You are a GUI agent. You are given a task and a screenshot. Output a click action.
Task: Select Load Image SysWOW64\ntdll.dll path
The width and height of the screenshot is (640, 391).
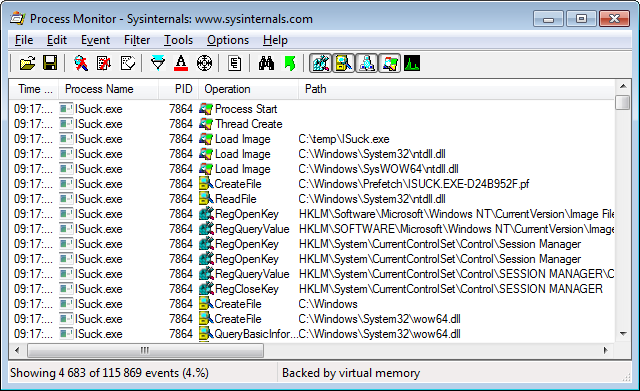pyautogui.click(x=378, y=169)
